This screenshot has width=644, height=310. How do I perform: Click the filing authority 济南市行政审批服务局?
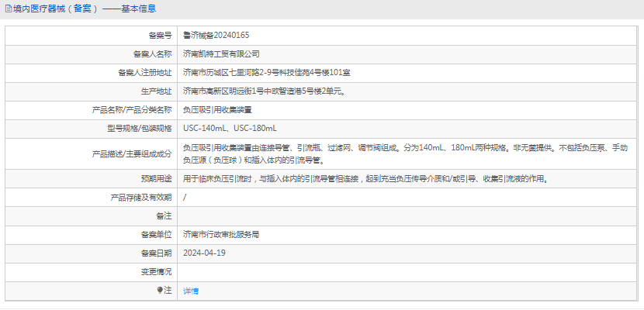(221, 235)
